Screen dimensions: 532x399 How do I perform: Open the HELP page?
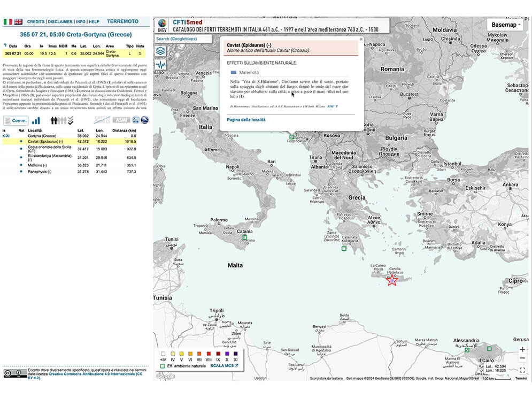(x=94, y=22)
